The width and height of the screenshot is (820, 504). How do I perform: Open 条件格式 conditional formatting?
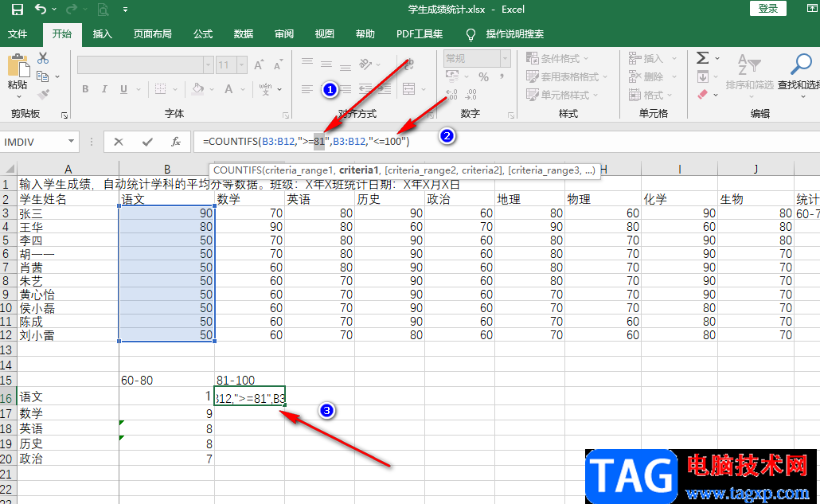point(557,58)
